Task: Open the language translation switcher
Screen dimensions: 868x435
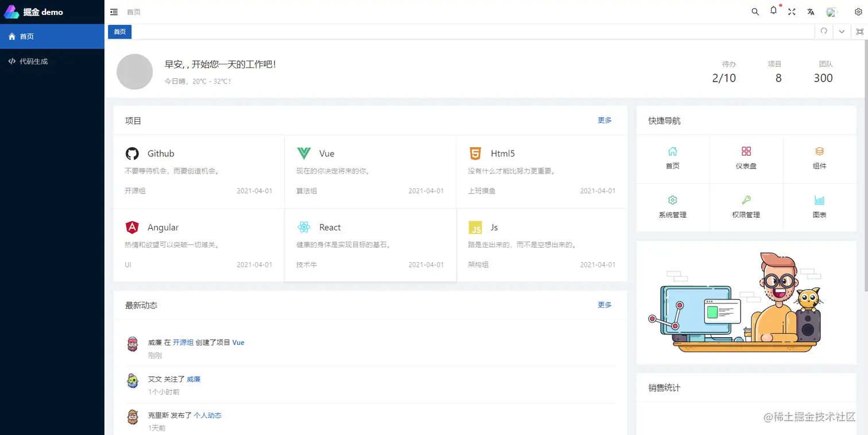Action: tap(811, 12)
